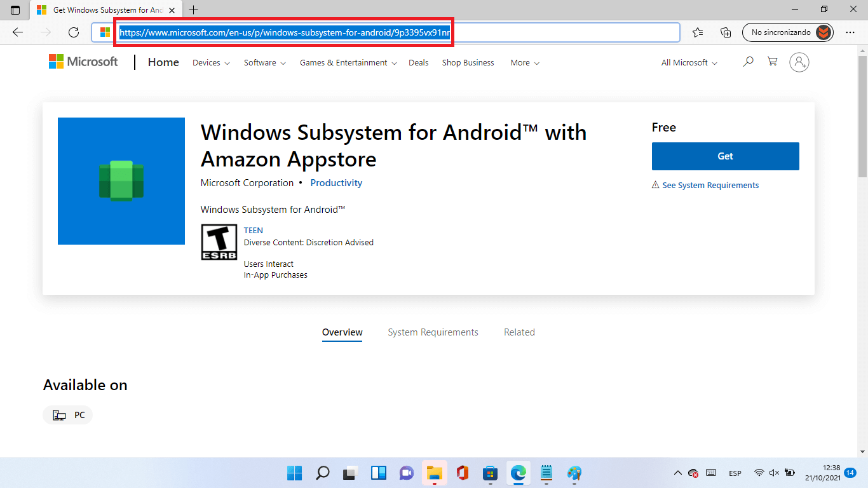Open taskbar Search
Image resolution: width=868 pixels, height=488 pixels.
tap(323, 473)
